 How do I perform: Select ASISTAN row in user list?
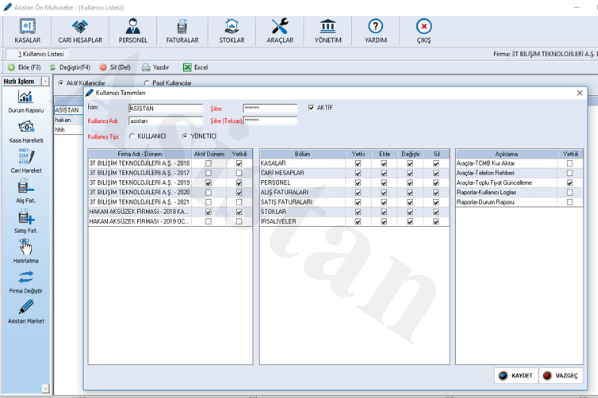[69, 110]
